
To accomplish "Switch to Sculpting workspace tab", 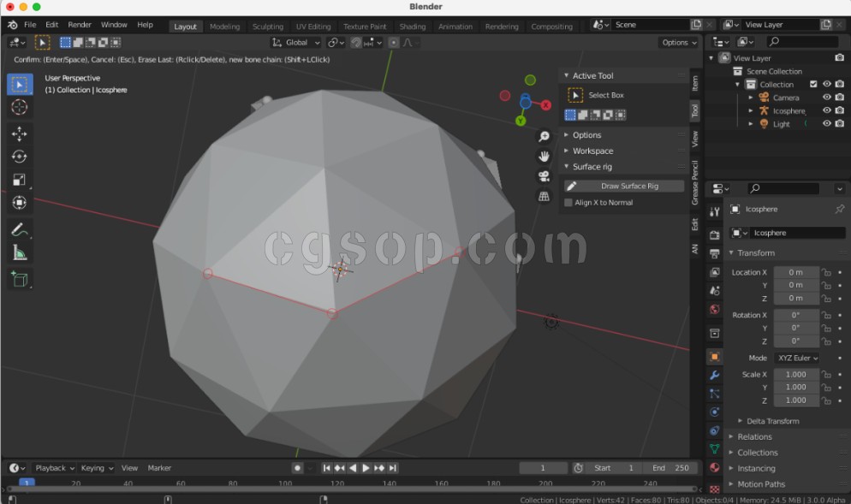I will click(268, 26).
